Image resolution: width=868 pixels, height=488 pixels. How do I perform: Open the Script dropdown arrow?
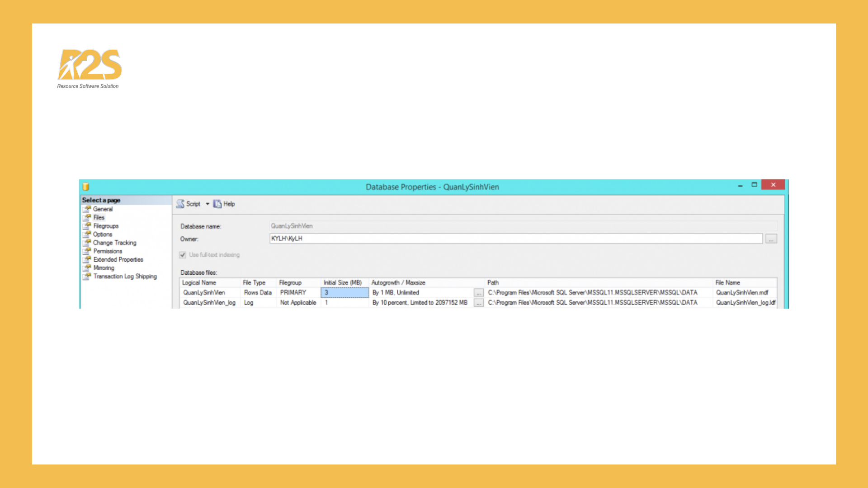208,204
